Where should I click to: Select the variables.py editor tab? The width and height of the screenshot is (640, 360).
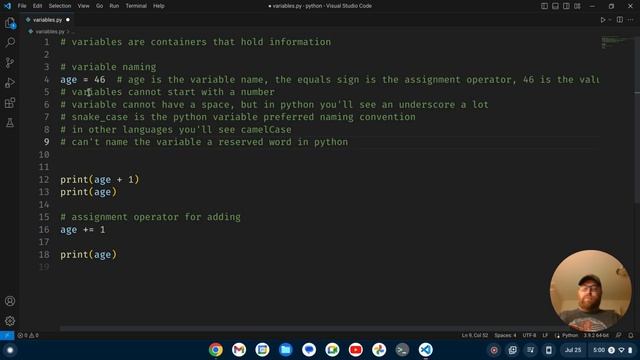click(47, 20)
